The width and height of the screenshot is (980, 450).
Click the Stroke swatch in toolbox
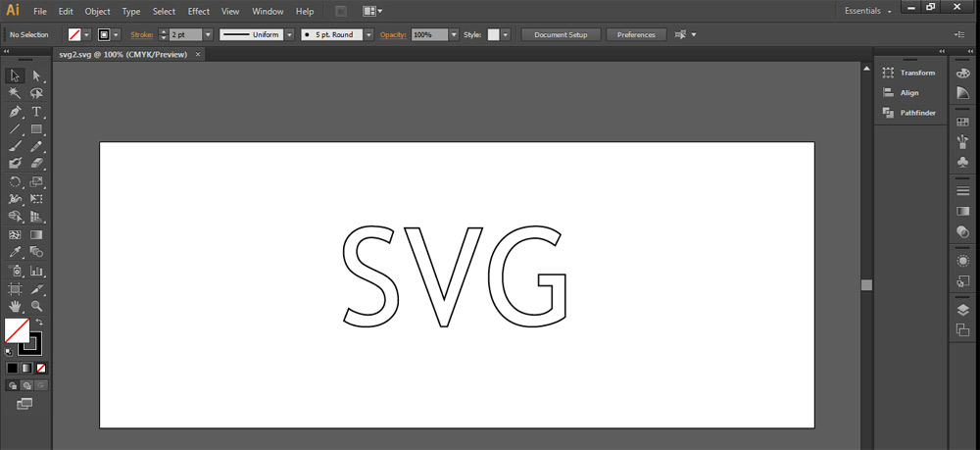click(30, 344)
